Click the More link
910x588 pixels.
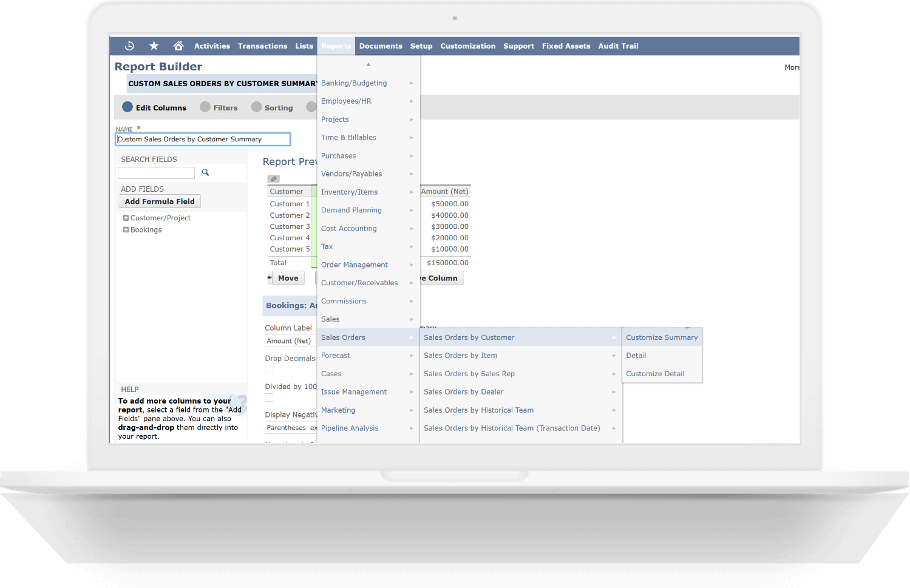(x=792, y=67)
